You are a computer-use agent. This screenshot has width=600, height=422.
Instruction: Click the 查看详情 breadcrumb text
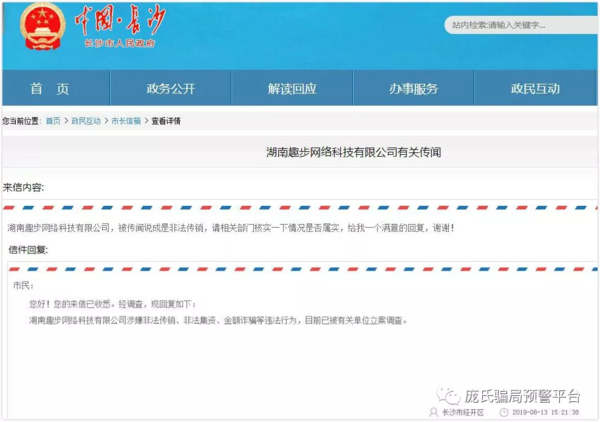[x=166, y=121]
